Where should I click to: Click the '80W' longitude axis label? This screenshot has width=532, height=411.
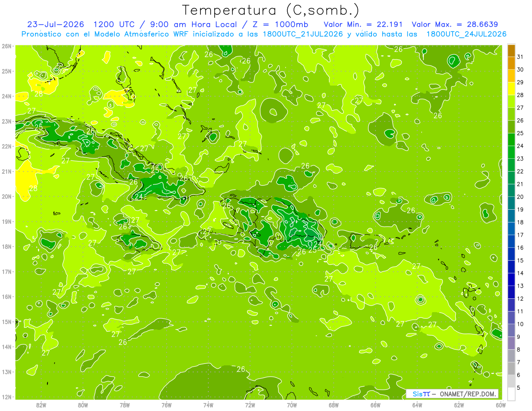[83, 405]
